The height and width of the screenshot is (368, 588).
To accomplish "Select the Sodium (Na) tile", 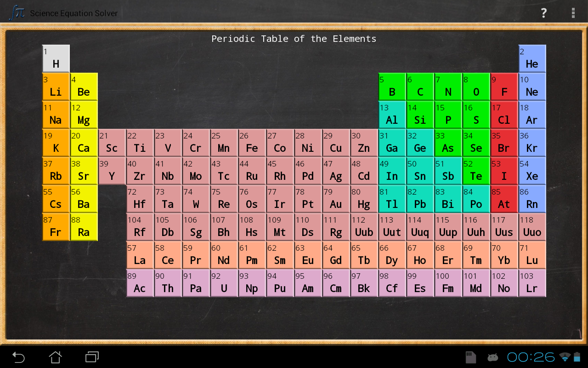I will [56, 115].
